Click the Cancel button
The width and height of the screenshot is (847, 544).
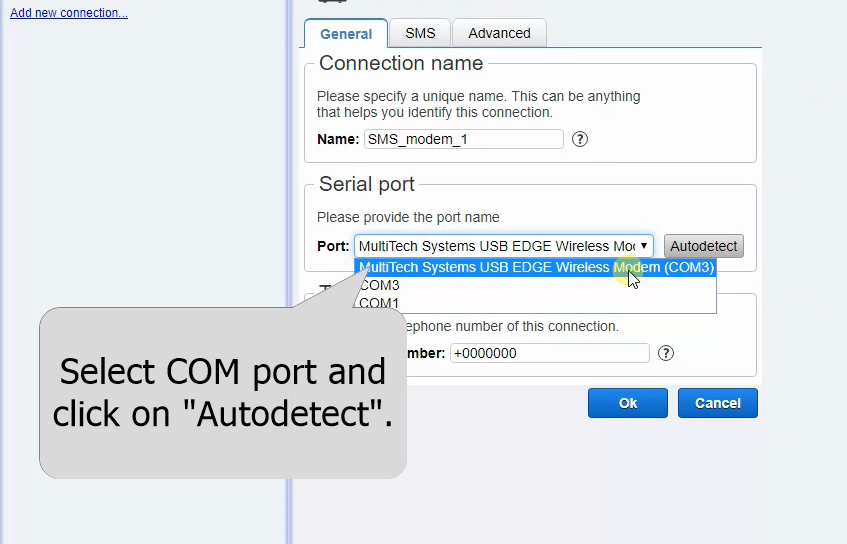[717, 403]
